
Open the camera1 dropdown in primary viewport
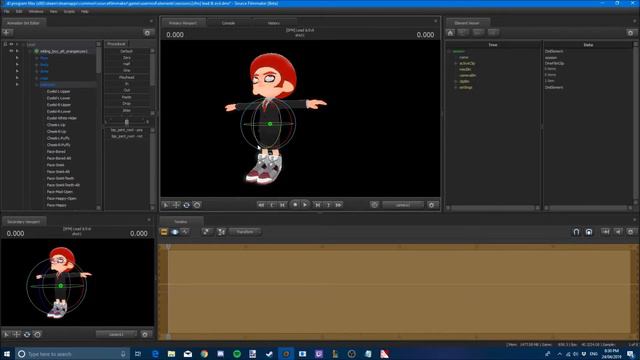coord(403,205)
